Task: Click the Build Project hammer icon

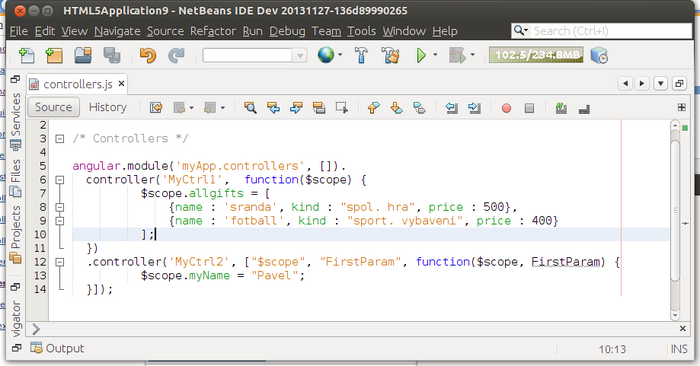Action: click(361, 55)
